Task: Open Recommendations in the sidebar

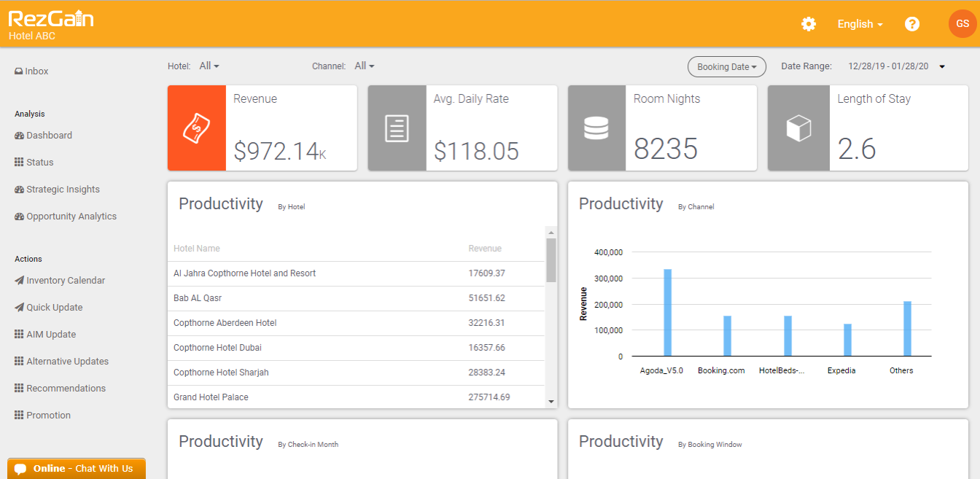Action: pyautogui.click(x=60, y=389)
